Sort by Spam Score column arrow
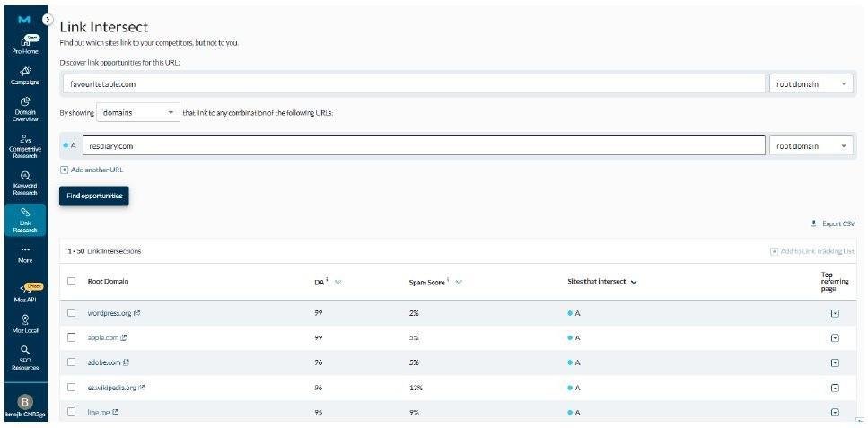The width and height of the screenshot is (868, 428). [459, 283]
